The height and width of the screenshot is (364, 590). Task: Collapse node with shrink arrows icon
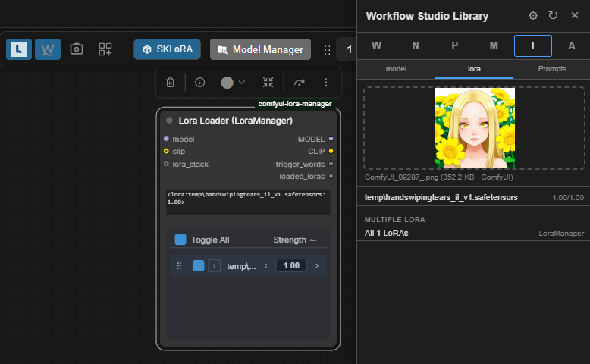[268, 82]
